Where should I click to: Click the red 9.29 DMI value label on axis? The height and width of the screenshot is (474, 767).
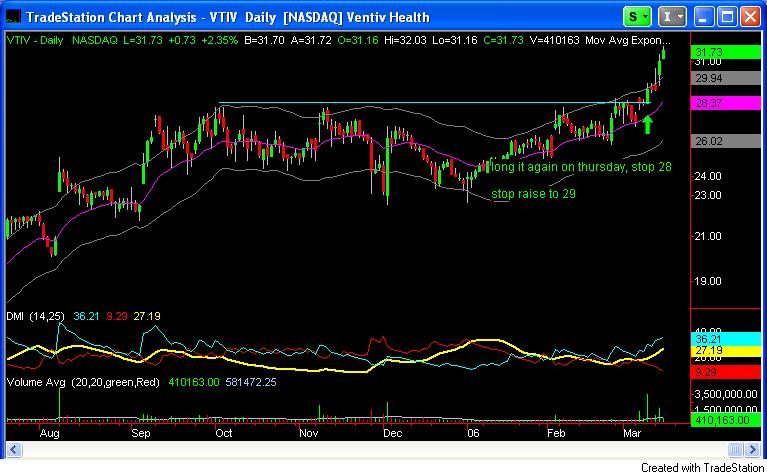coord(725,372)
